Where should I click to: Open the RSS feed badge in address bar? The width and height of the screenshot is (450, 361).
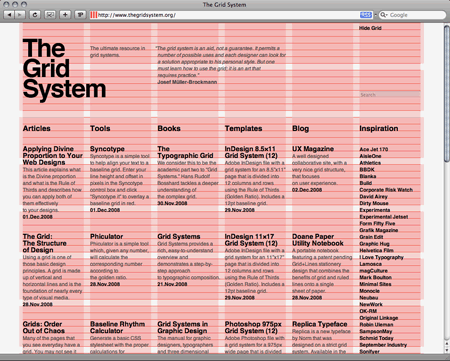[x=366, y=15]
